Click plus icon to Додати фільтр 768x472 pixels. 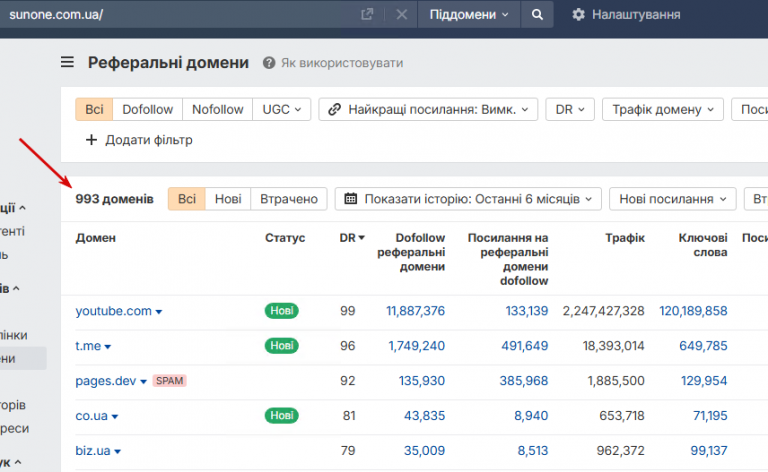coord(92,140)
